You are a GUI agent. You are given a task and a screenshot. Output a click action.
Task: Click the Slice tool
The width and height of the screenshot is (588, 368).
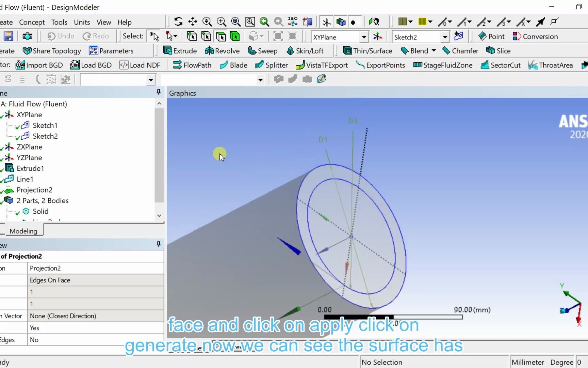click(x=499, y=51)
